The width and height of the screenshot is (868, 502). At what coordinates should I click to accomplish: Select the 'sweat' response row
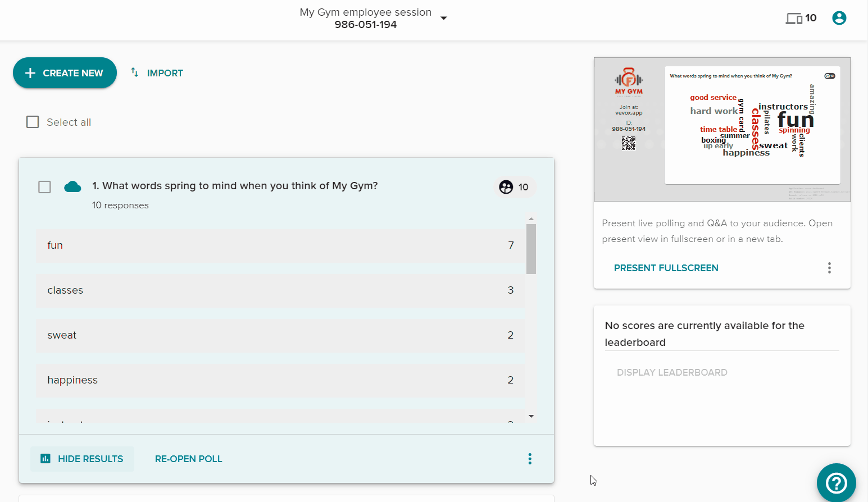coord(280,335)
